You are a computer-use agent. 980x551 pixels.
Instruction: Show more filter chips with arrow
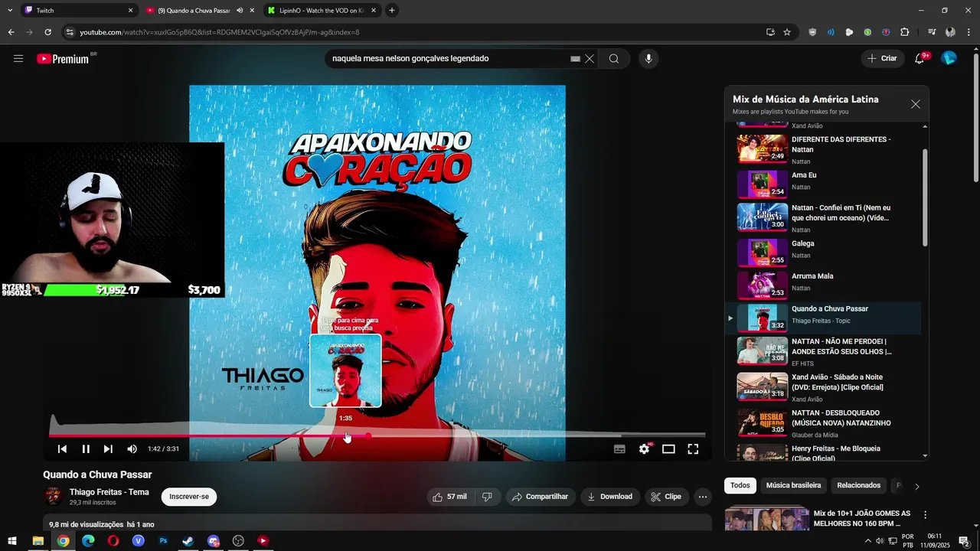(x=916, y=486)
